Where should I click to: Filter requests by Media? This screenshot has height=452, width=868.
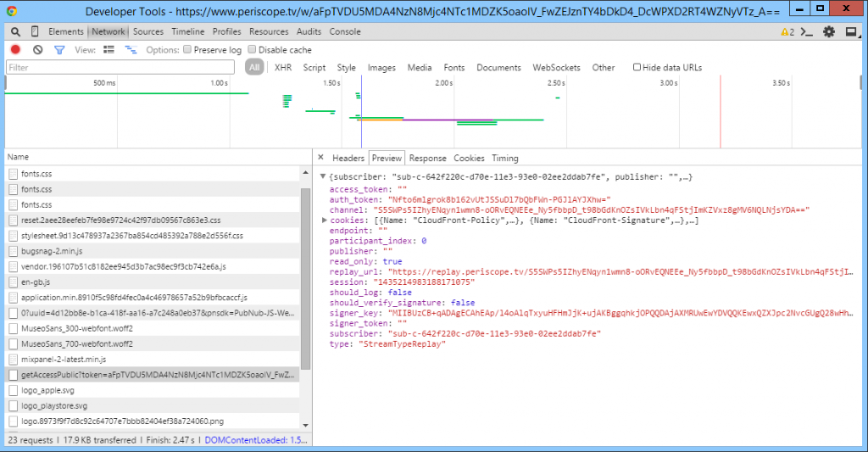coord(420,68)
